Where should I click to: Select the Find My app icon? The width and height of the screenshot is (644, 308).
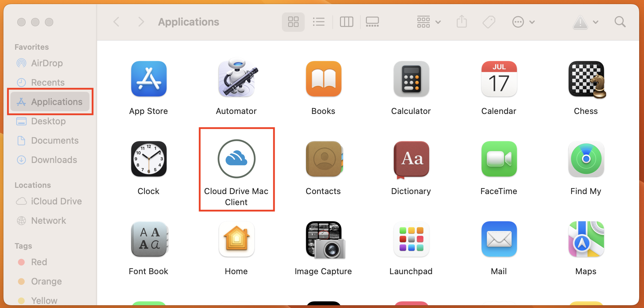tap(586, 159)
